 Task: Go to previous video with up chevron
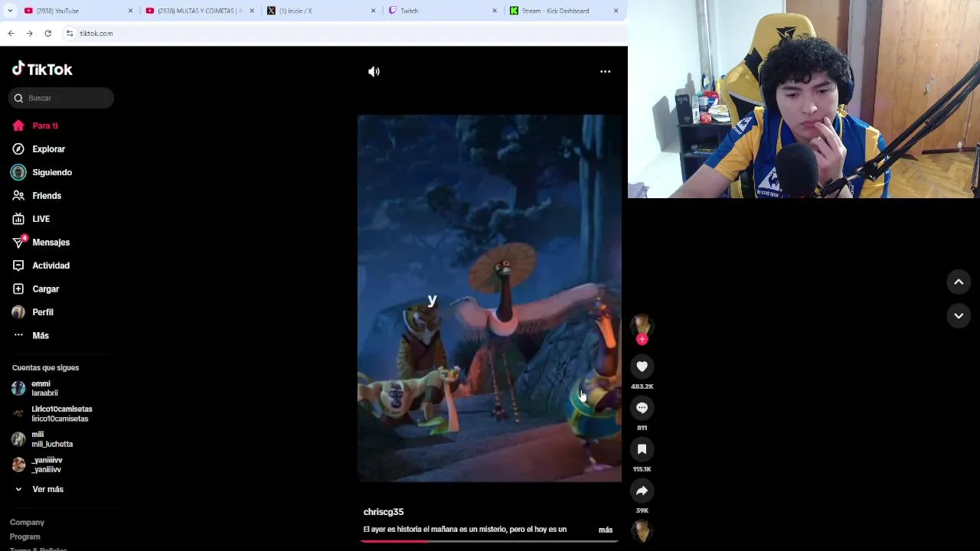(959, 282)
